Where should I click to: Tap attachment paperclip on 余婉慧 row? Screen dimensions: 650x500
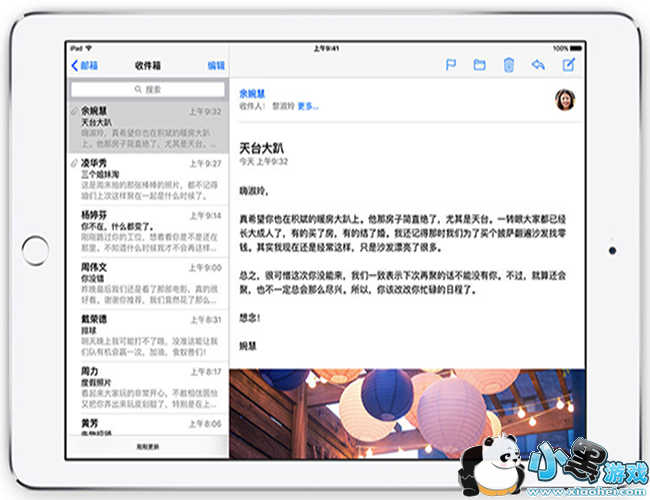74,111
